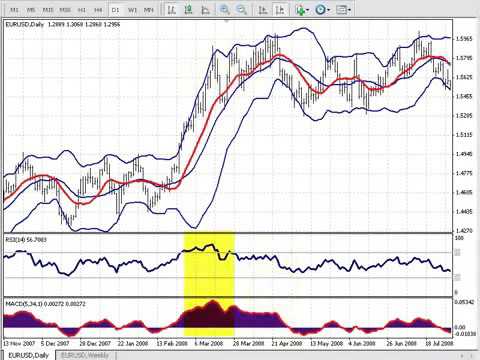Click the 13 Nov 2007 date label
This screenshot has width=480, height=360.
pyautogui.click(x=19, y=343)
